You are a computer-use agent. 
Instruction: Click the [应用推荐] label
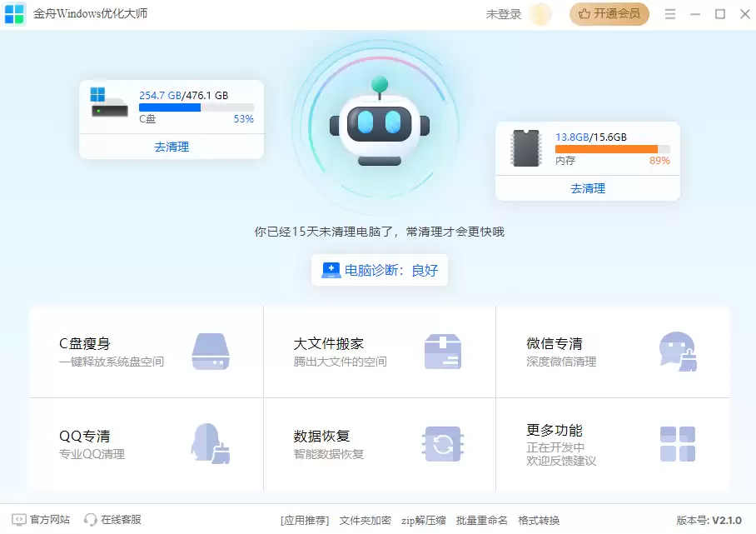point(305,521)
